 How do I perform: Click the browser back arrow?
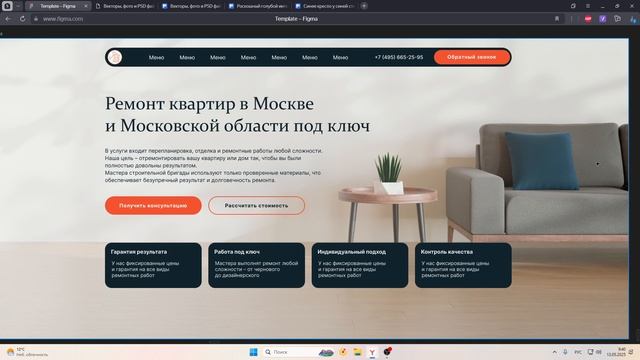[x=8, y=19]
